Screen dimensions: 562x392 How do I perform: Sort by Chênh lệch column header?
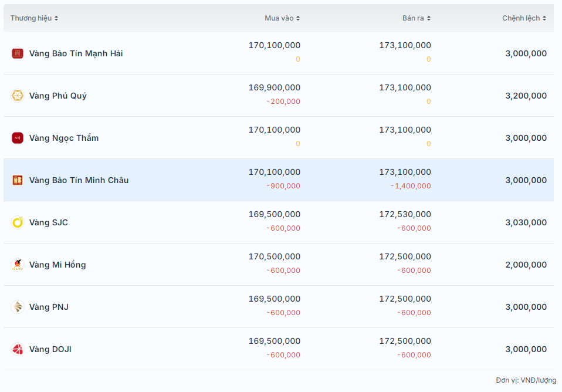click(524, 18)
